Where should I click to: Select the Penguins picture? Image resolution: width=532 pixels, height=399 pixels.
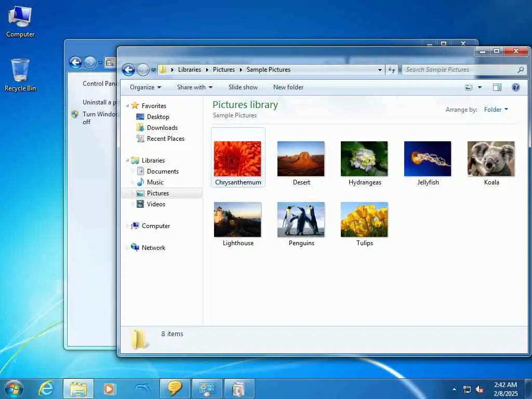(x=301, y=220)
